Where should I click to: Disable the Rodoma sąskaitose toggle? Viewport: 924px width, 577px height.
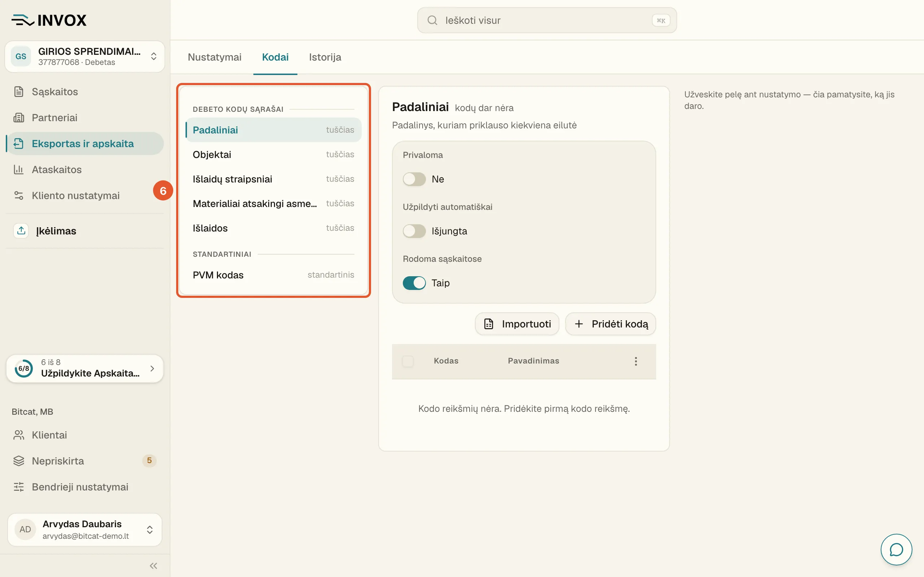tap(414, 283)
